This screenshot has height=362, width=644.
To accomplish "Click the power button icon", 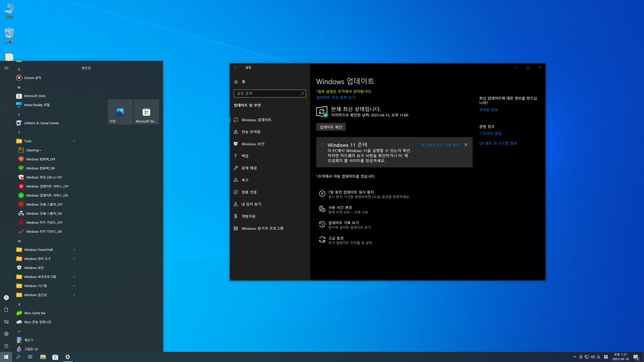I will [6, 346].
